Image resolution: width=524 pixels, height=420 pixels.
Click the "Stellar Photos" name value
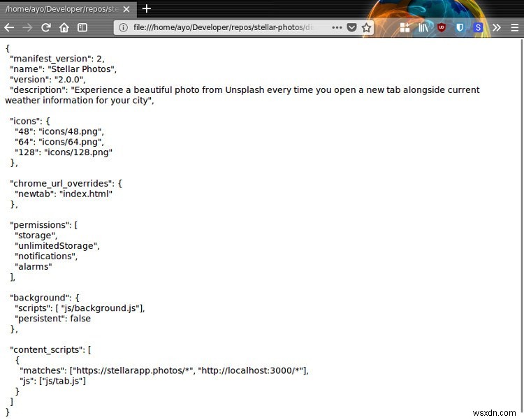[82, 69]
